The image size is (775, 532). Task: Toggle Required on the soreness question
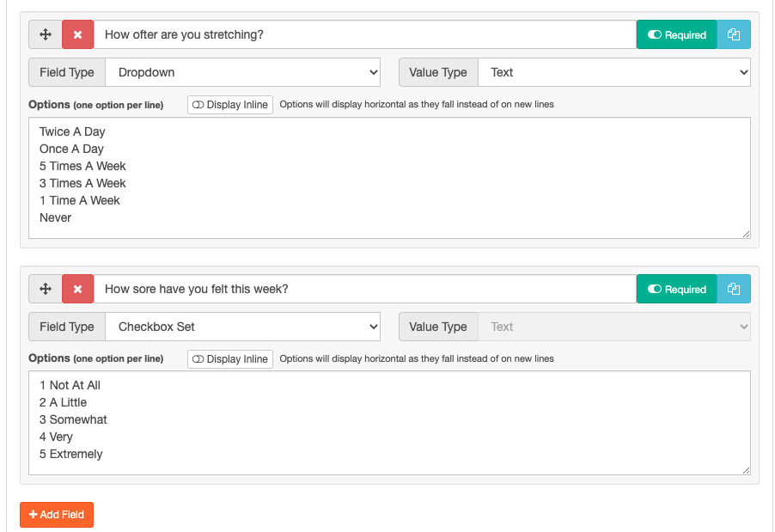tap(676, 290)
